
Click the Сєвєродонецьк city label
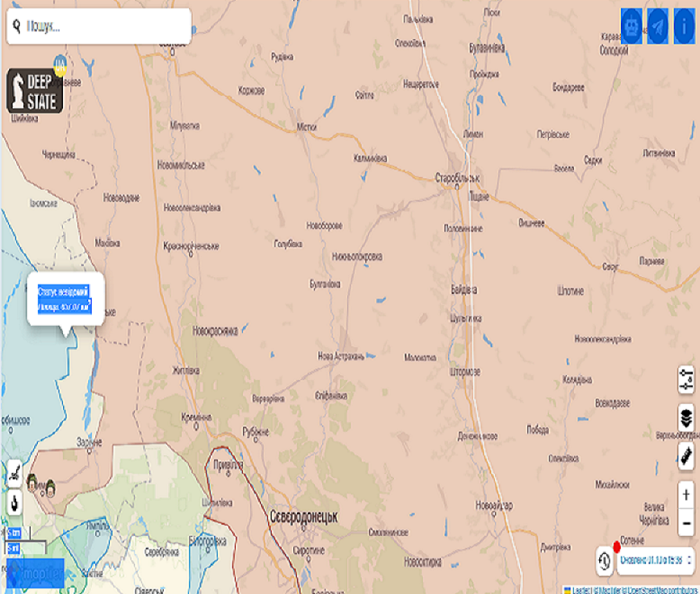303,517
